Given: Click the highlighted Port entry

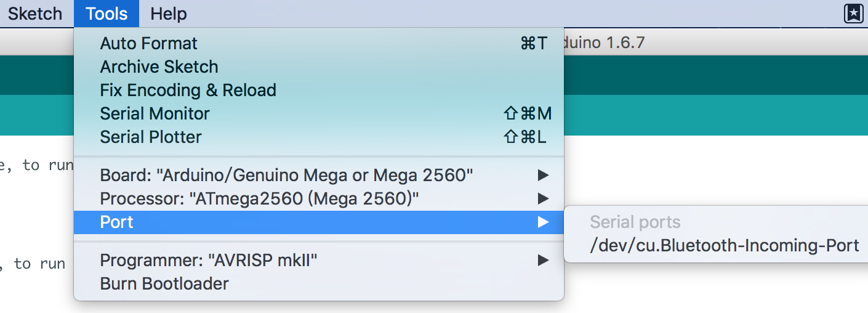Looking at the screenshot, I should 319,222.
